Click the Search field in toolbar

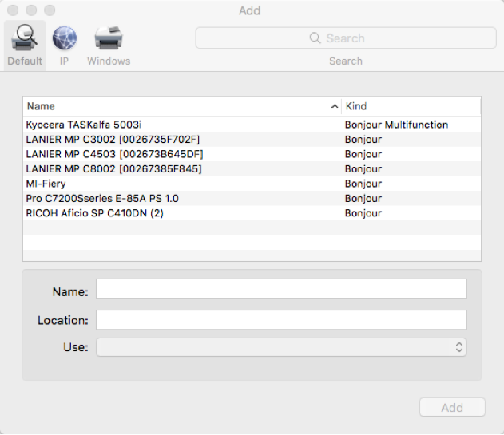click(x=346, y=38)
